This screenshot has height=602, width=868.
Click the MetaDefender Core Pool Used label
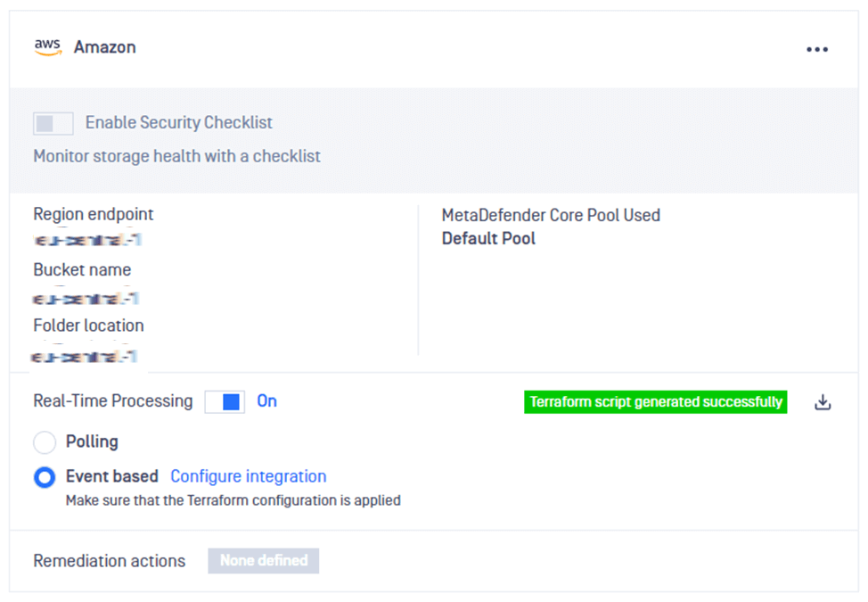[551, 215]
